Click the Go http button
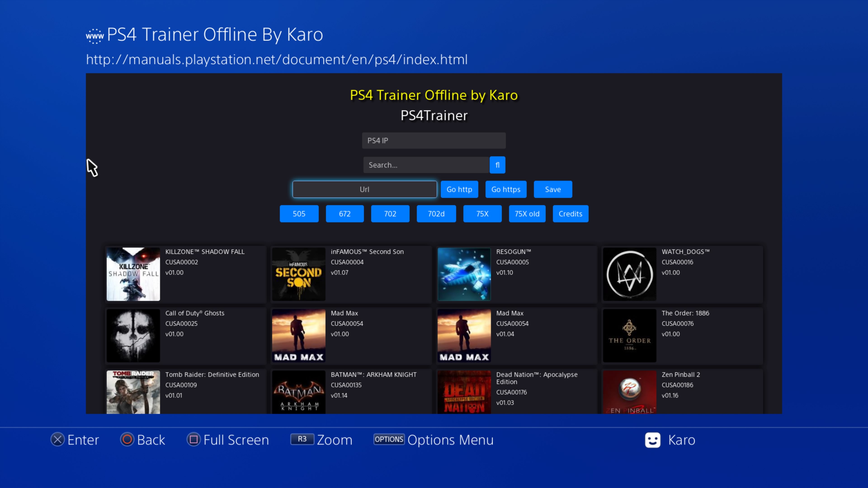The height and width of the screenshot is (488, 868). pos(459,189)
